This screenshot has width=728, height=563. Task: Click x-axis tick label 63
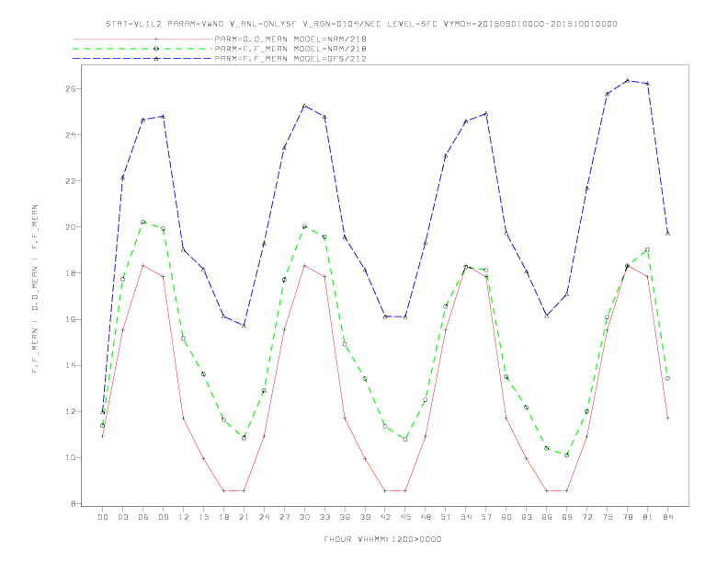click(x=527, y=517)
